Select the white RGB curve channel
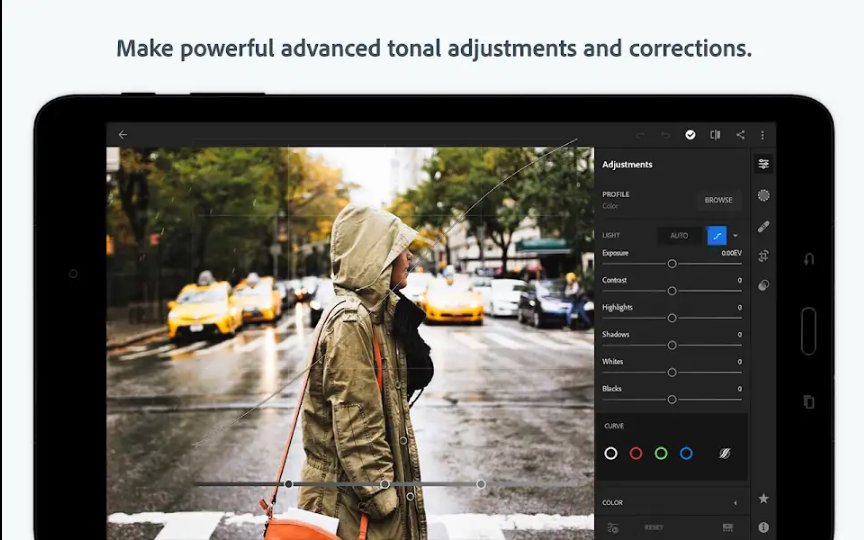This screenshot has height=540, width=864. pyautogui.click(x=611, y=453)
